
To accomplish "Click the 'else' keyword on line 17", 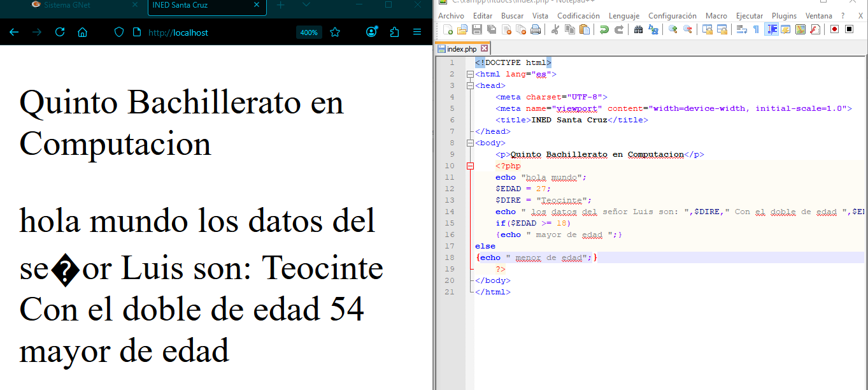I will pyautogui.click(x=485, y=246).
